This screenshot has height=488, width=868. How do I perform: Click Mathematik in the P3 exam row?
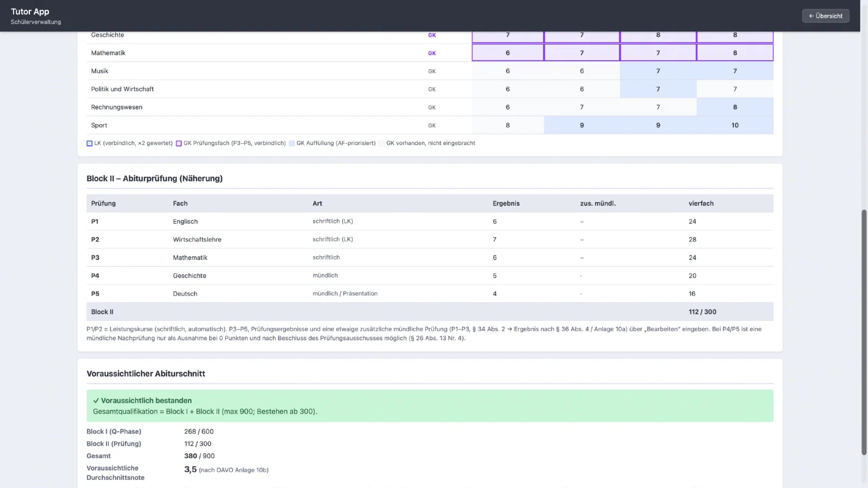[x=190, y=258]
